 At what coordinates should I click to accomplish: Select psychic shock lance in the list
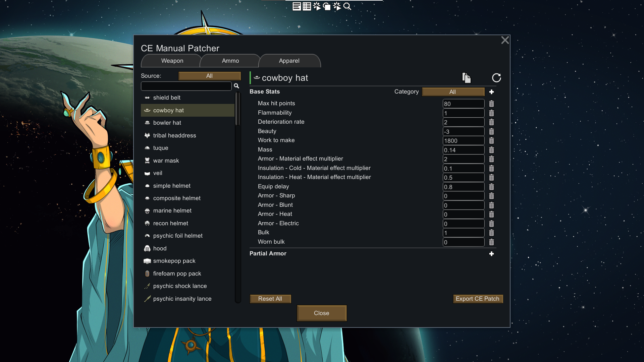(x=187, y=286)
